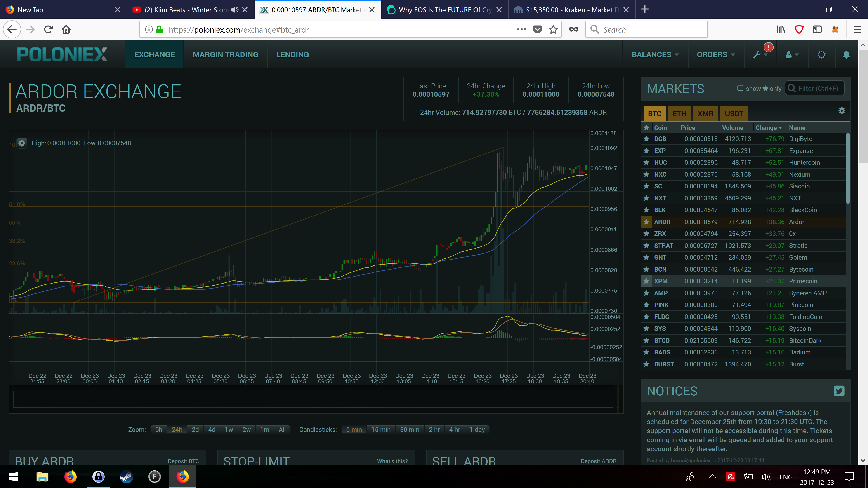
Task: Click the Deposit BTC link
Action: [183, 461]
